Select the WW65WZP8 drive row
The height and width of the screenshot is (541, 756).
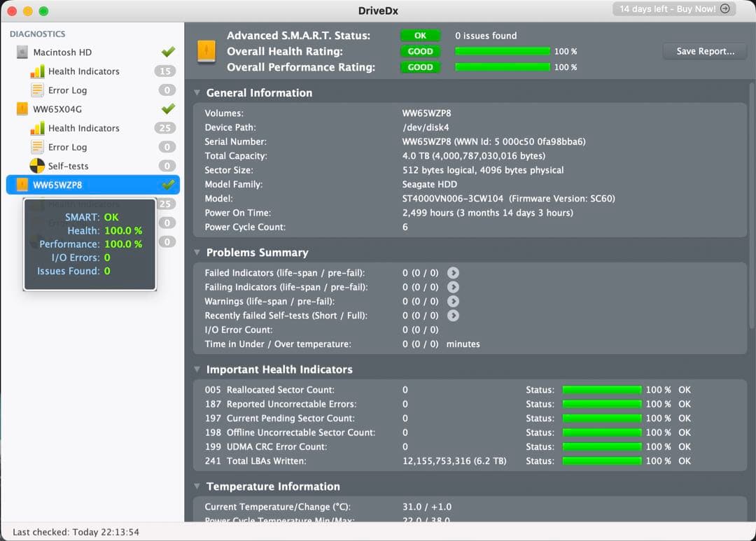tap(93, 185)
